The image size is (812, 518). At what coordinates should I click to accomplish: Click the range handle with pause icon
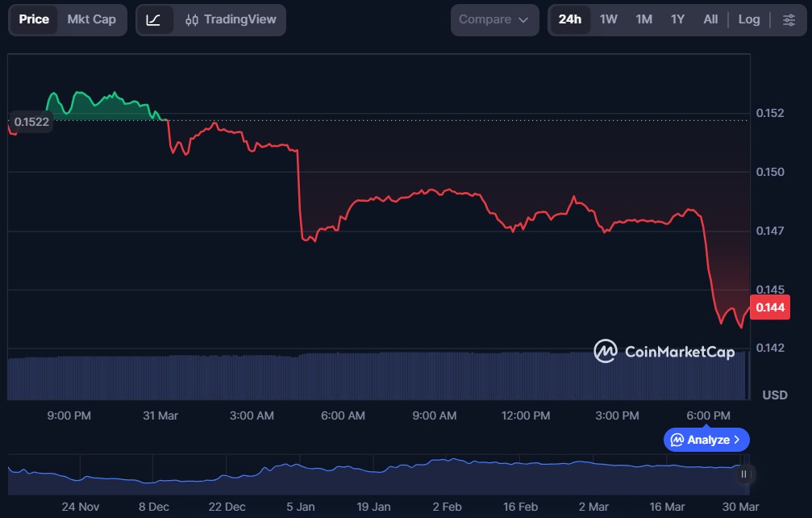pos(743,474)
